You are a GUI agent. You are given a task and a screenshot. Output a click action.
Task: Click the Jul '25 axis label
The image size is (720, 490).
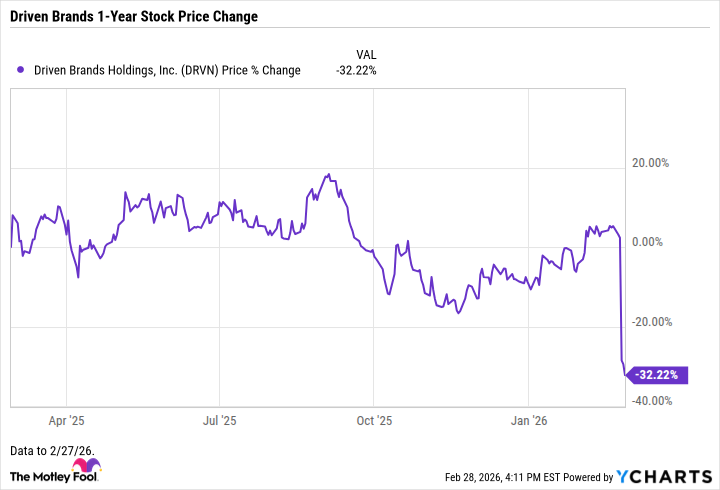pyautogui.click(x=218, y=422)
